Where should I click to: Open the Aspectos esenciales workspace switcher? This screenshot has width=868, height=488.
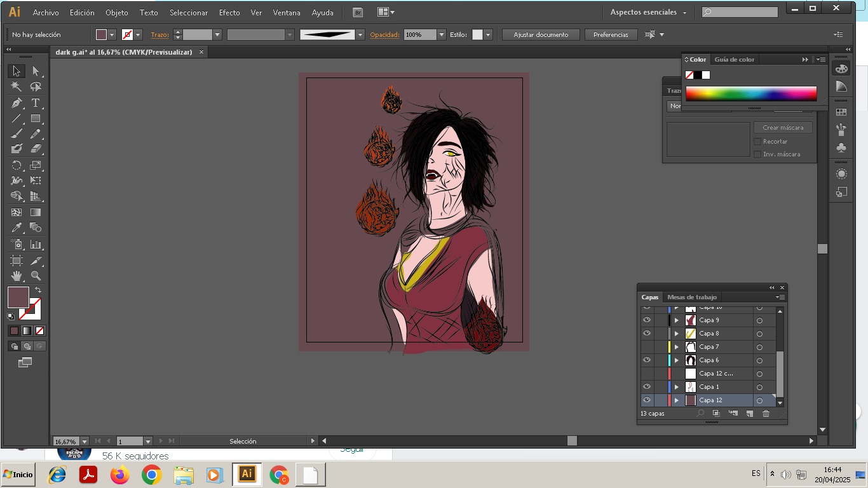648,12
